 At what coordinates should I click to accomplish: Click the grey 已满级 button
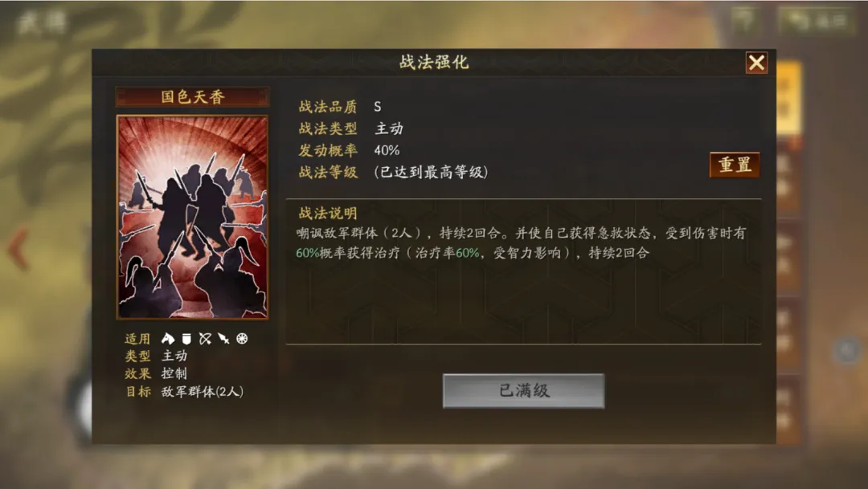point(523,390)
